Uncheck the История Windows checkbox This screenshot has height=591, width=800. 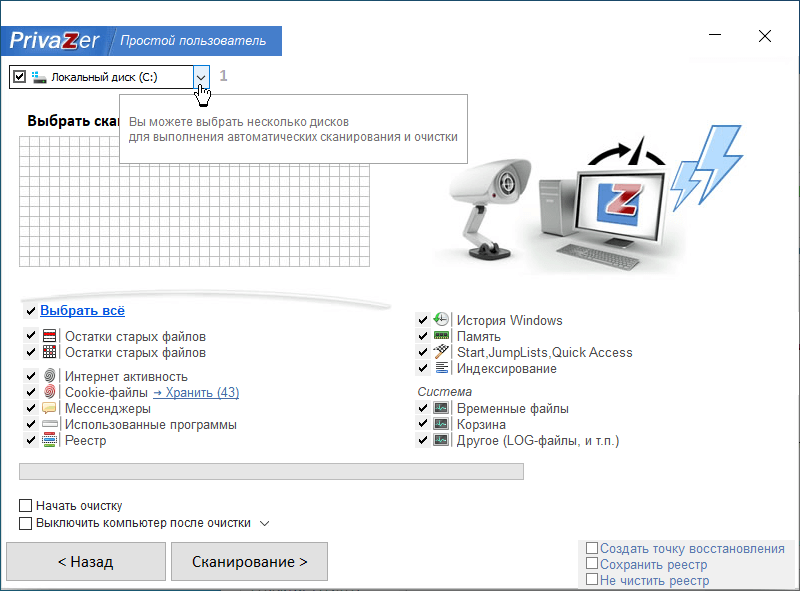coord(422,320)
